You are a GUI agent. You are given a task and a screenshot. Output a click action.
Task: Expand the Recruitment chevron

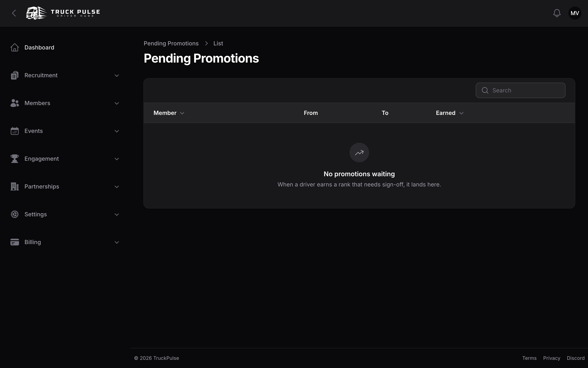pos(117,75)
